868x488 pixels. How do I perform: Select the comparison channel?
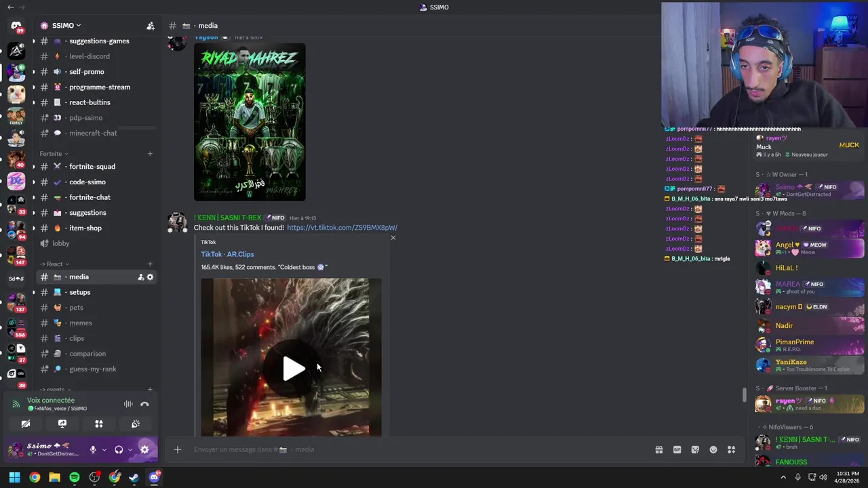[96, 354]
